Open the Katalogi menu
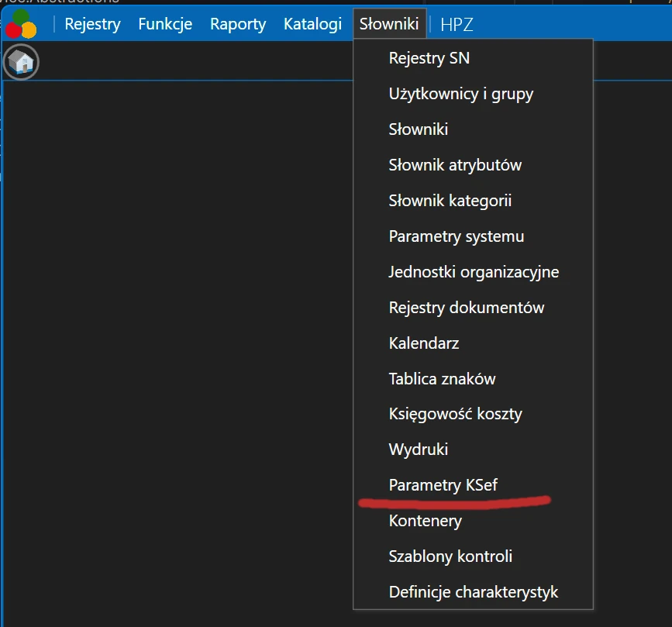 point(312,24)
